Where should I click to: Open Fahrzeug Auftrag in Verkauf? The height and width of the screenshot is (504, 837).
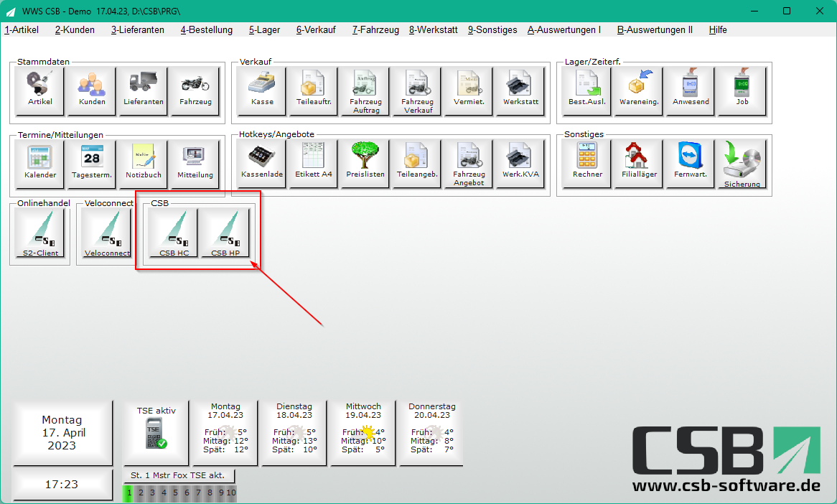click(365, 90)
